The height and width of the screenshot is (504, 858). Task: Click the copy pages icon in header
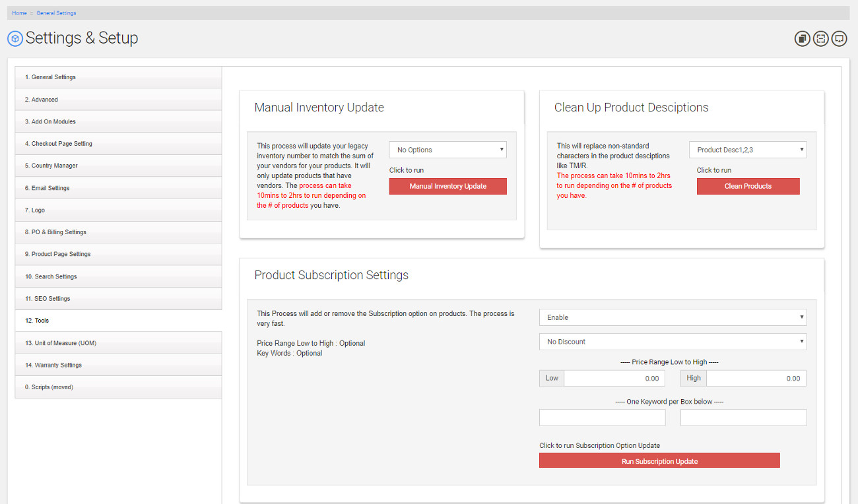(802, 39)
